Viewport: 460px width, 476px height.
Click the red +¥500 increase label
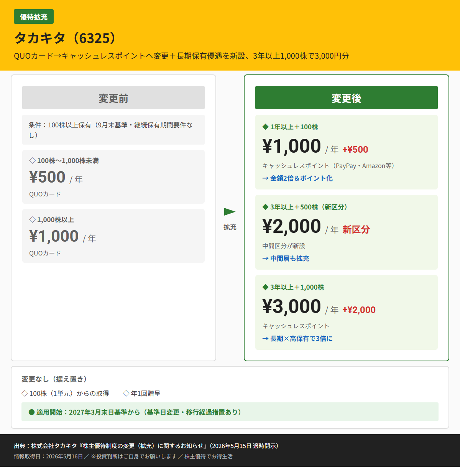click(x=355, y=150)
